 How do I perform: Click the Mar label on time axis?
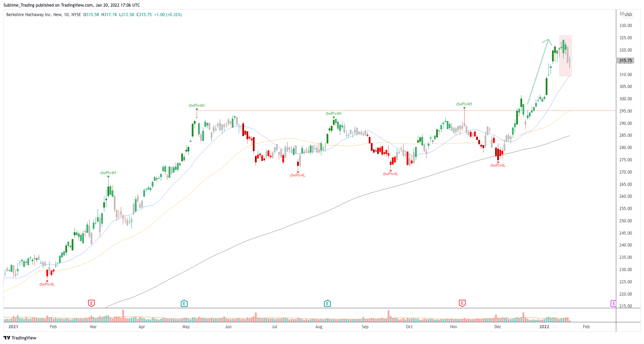coord(93,327)
